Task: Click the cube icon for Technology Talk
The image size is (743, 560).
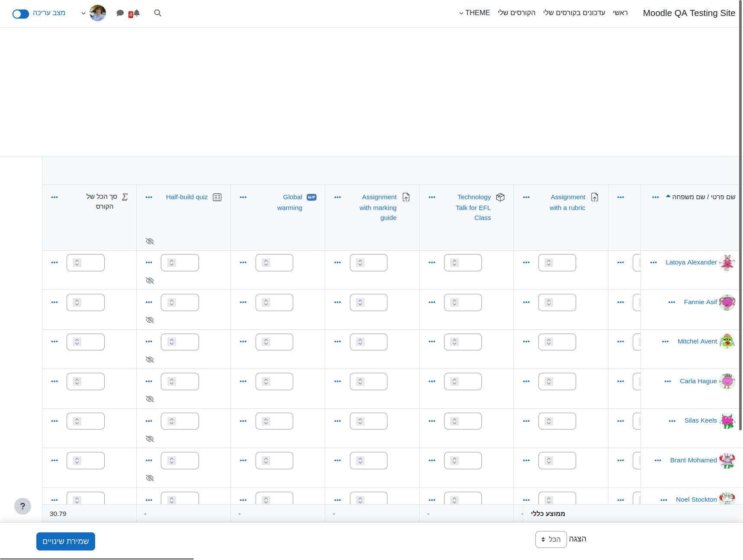Action: (500, 197)
